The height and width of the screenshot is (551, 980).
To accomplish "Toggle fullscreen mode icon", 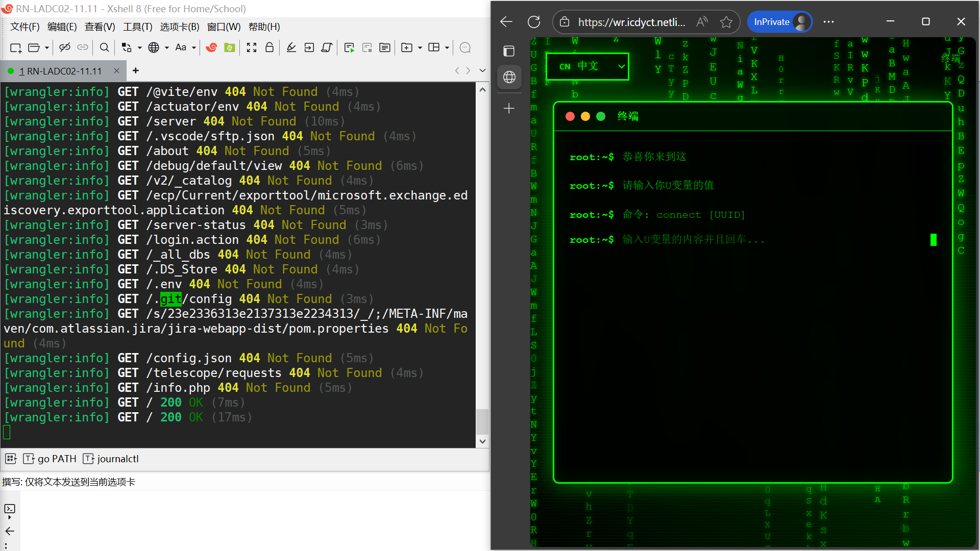I will [x=251, y=47].
